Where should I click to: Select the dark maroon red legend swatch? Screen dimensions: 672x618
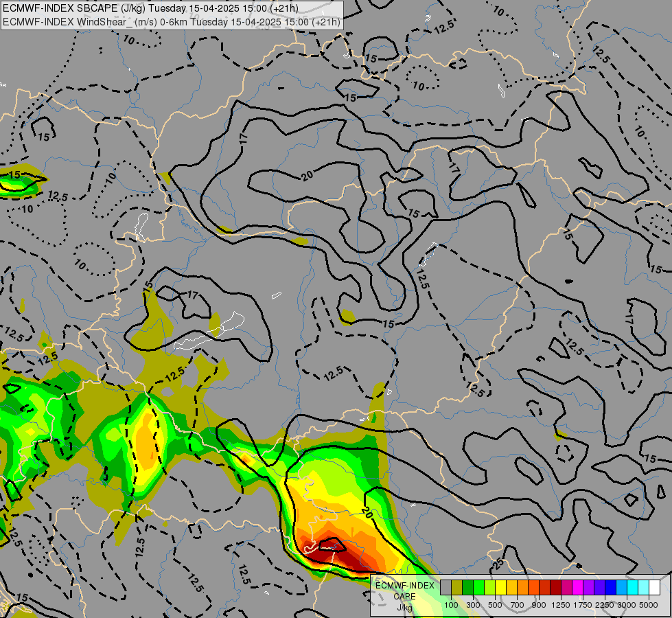555,587
